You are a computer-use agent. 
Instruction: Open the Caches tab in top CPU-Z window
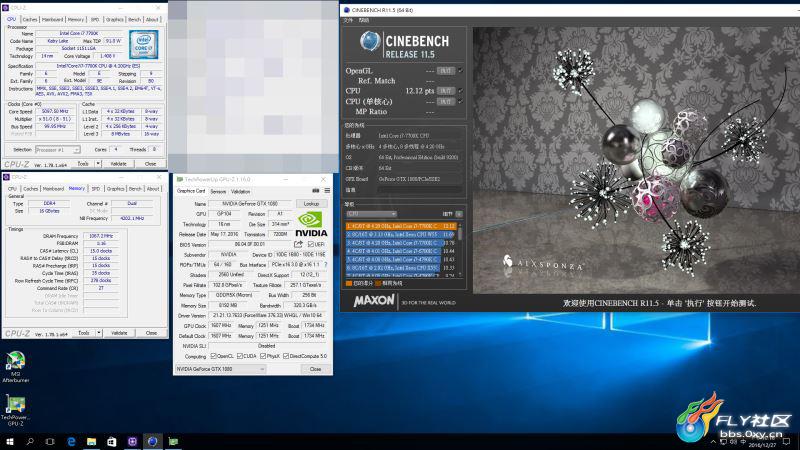(x=30, y=19)
